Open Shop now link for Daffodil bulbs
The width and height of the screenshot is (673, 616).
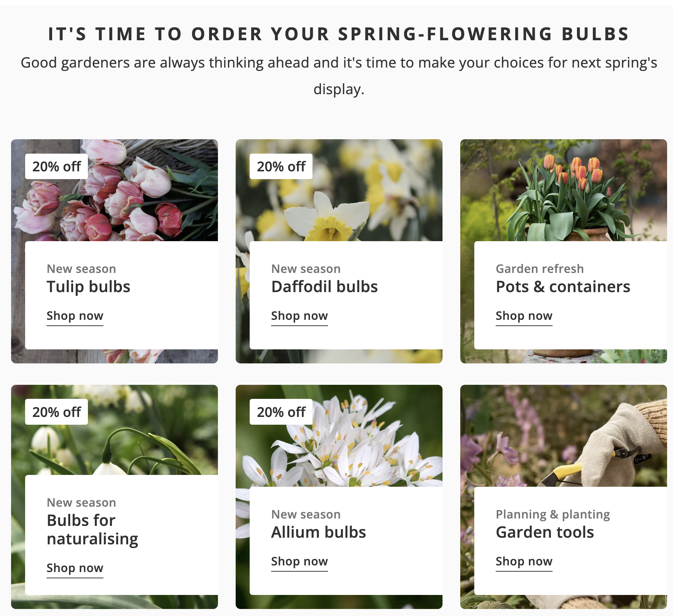[299, 316]
